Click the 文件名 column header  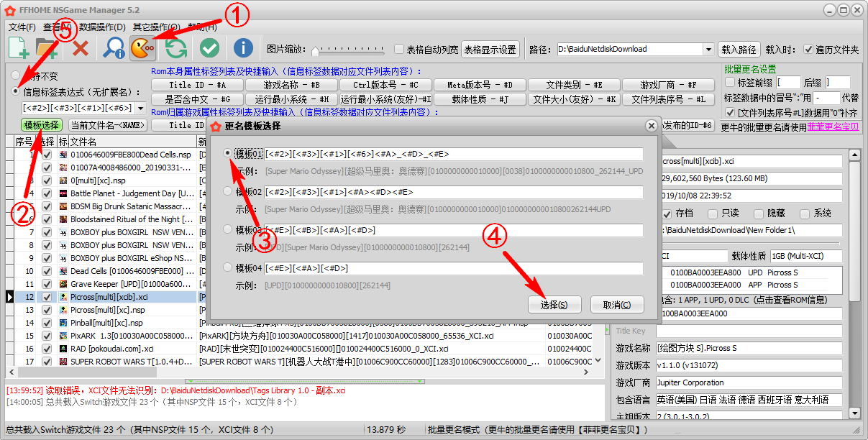(x=133, y=142)
